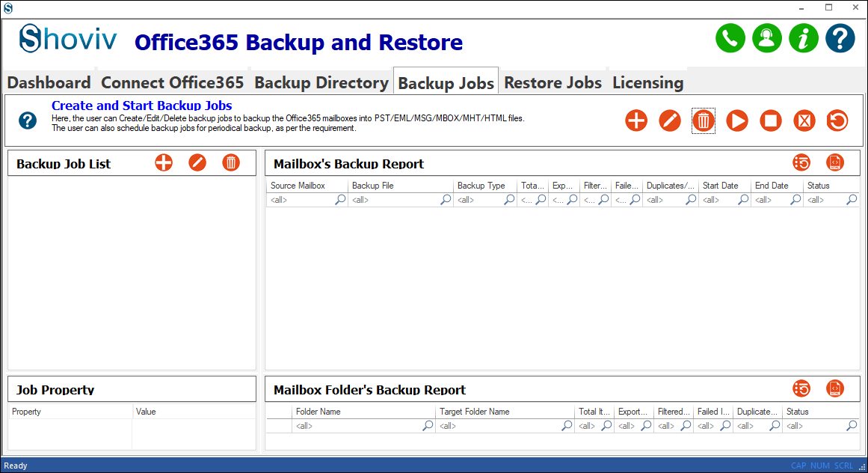Click the plus icon in Backup Job List
Viewport: 868px width, 473px height.
[164, 162]
